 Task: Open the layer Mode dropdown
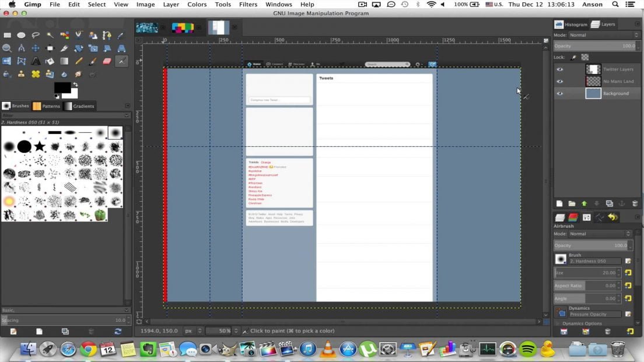coord(600,35)
